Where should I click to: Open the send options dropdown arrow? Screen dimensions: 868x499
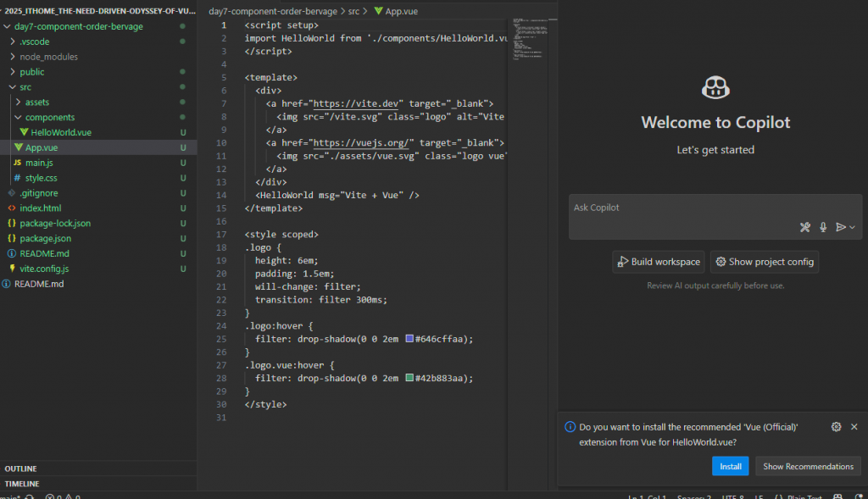[x=853, y=227]
